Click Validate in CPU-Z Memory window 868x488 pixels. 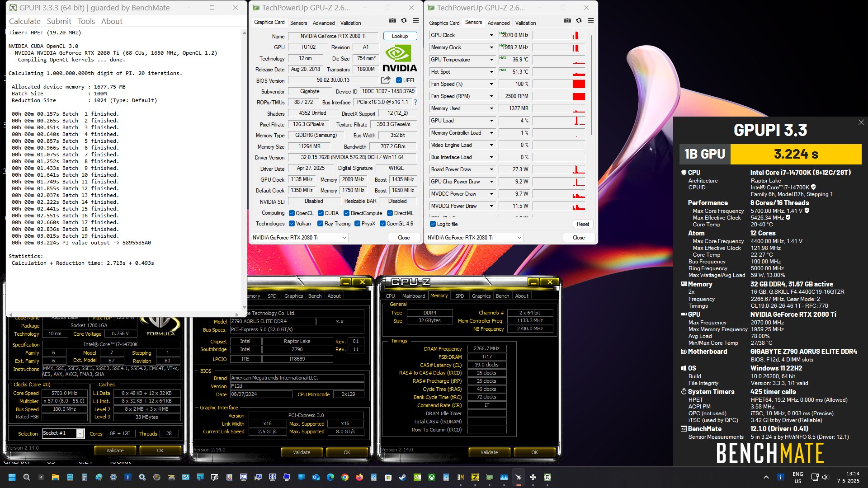click(489, 452)
